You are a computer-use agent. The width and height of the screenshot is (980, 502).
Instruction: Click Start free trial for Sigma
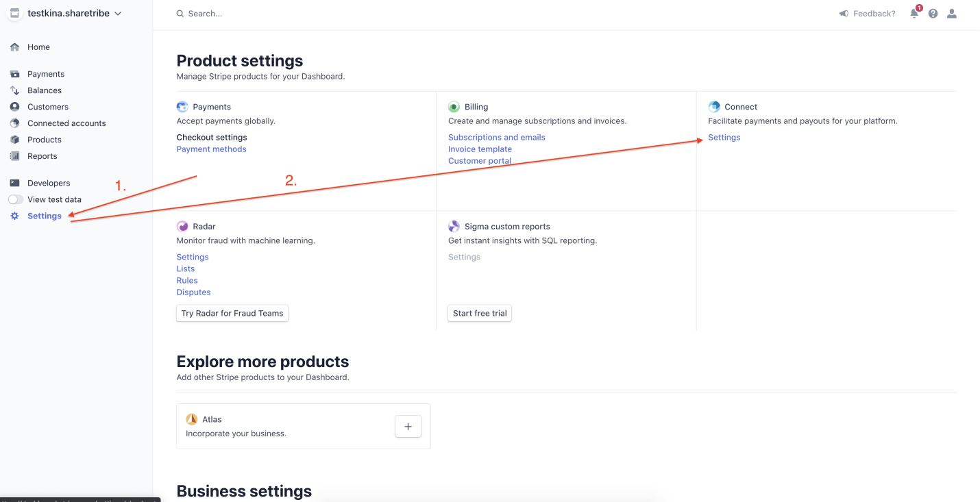(479, 313)
